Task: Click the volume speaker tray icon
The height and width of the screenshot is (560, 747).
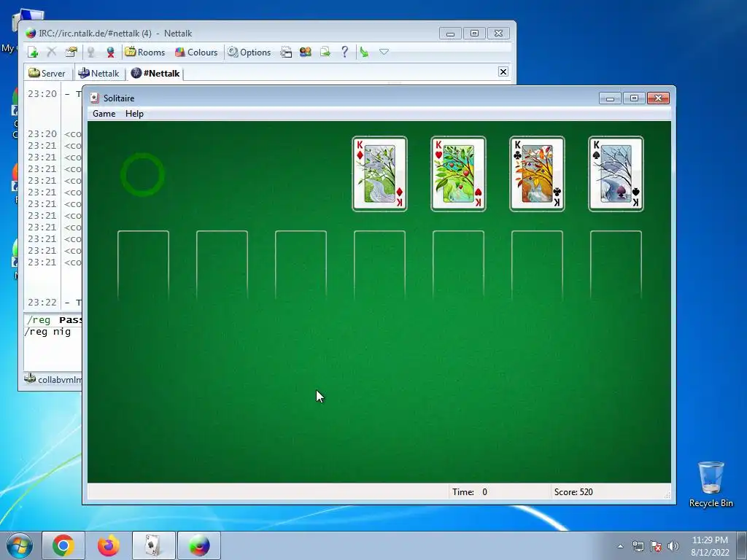Action: point(673,546)
